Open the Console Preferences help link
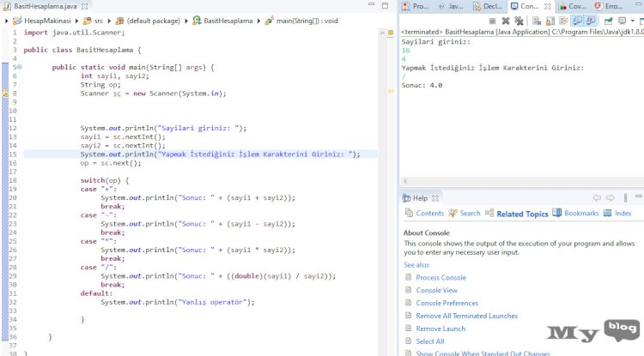This screenshot has width=644, height=356. pyautogui.click(x=447, y=303)
